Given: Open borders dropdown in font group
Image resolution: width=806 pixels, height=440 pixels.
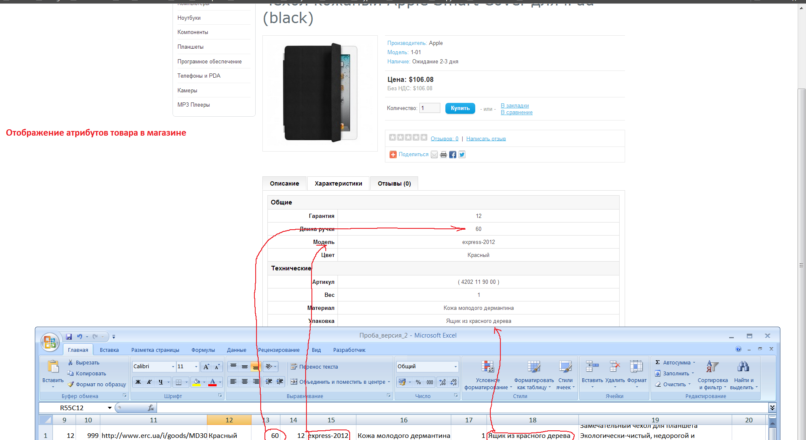Looking at the screenshot, I should point(186,382).
